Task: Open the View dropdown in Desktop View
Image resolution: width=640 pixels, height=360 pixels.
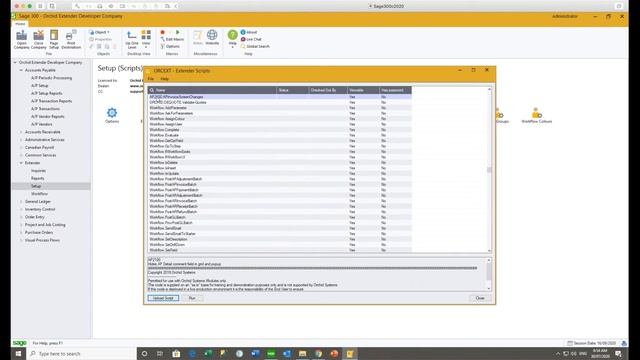Action: coord(146,39)
